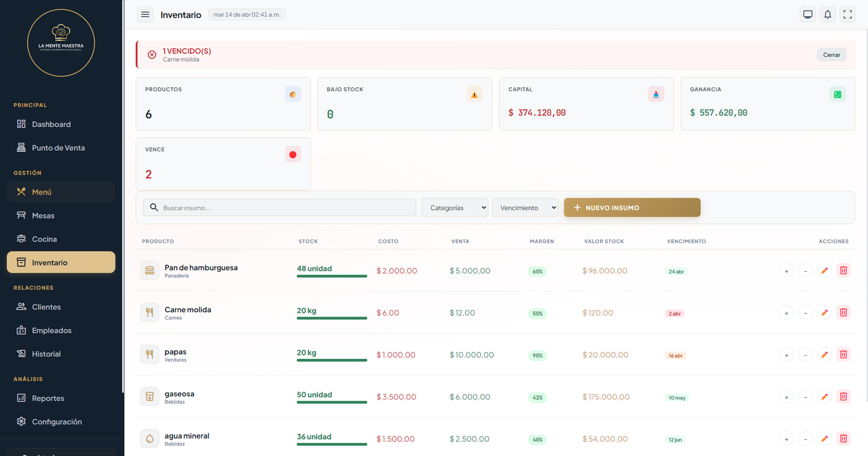Click the 1 Vencido(s) alert error icon
868x456 pixels.
(x=152, y=55)
